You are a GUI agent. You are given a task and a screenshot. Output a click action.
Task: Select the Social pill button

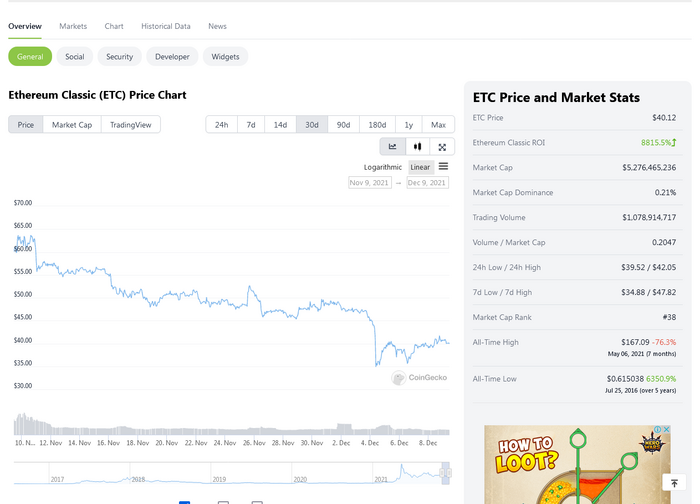click(75, 57)
